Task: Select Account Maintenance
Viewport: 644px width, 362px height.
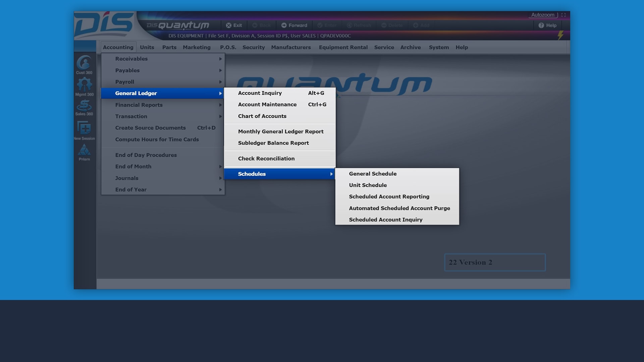Action: 280,105
